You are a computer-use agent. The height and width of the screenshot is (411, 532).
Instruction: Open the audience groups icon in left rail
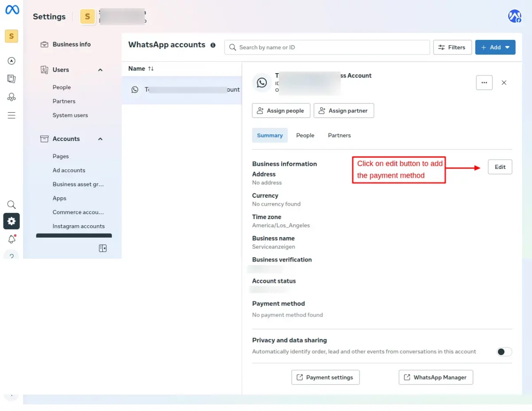tap(12, 97)
